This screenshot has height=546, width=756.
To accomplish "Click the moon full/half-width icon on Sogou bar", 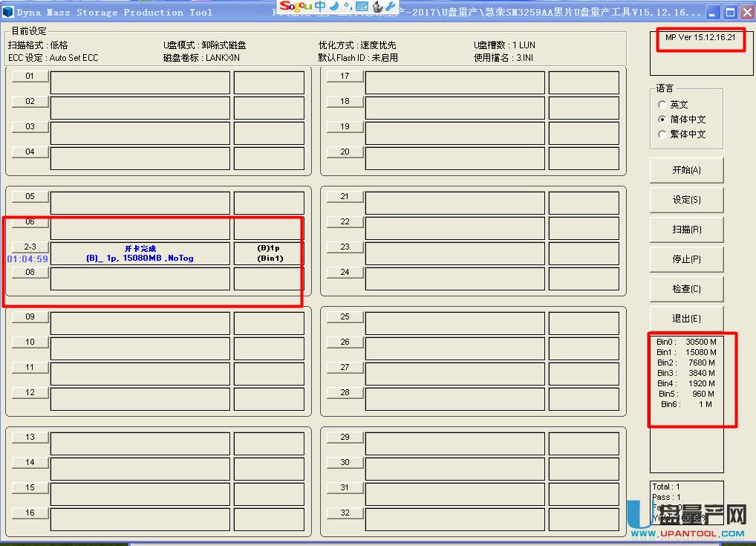I will pos(333,6).
